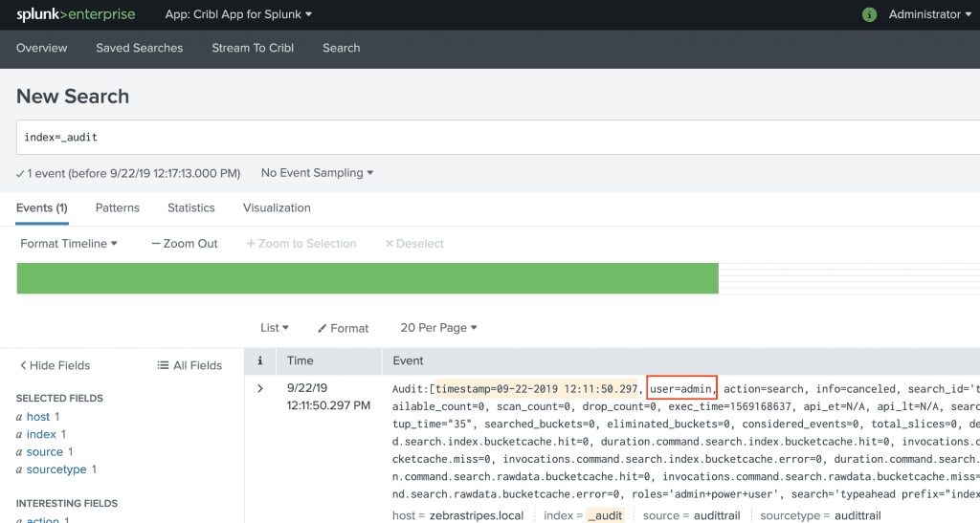Open the App: Cribl App dropdown
The height and width of the screenshot is (523, 980).
238,14
